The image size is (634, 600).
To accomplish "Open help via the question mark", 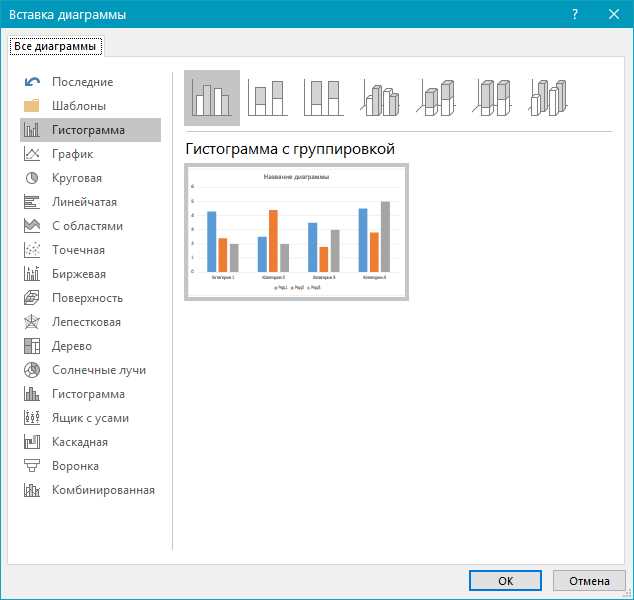I will (x=575, y=15).
